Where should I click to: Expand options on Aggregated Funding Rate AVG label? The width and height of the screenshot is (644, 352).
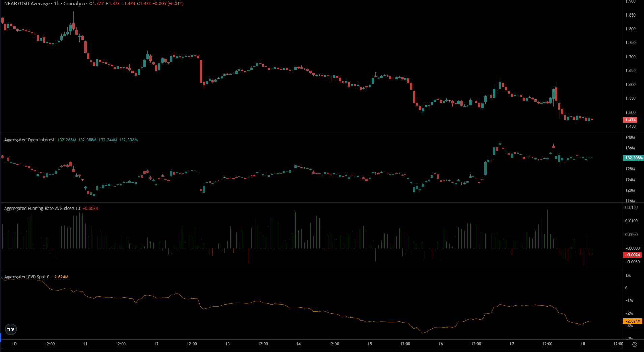[x=41, y=208]
